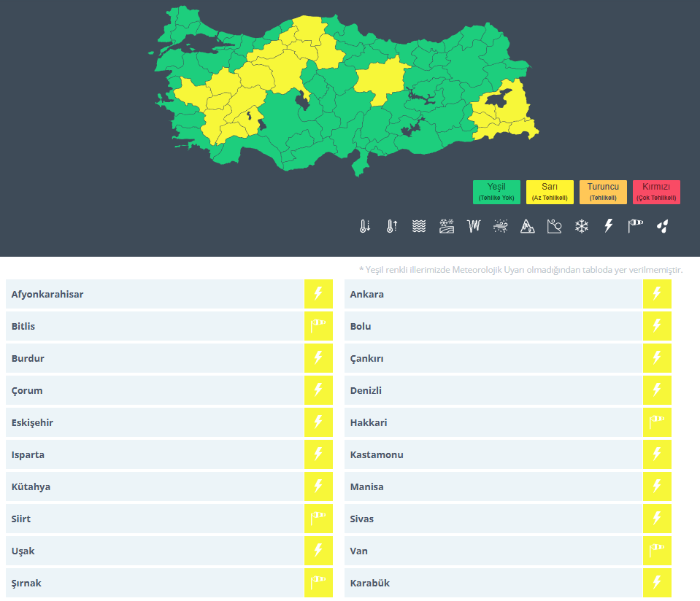Filter by windsock wind icon in map toolbar
This screenshot has width=700, height=601.
[635, 226]
